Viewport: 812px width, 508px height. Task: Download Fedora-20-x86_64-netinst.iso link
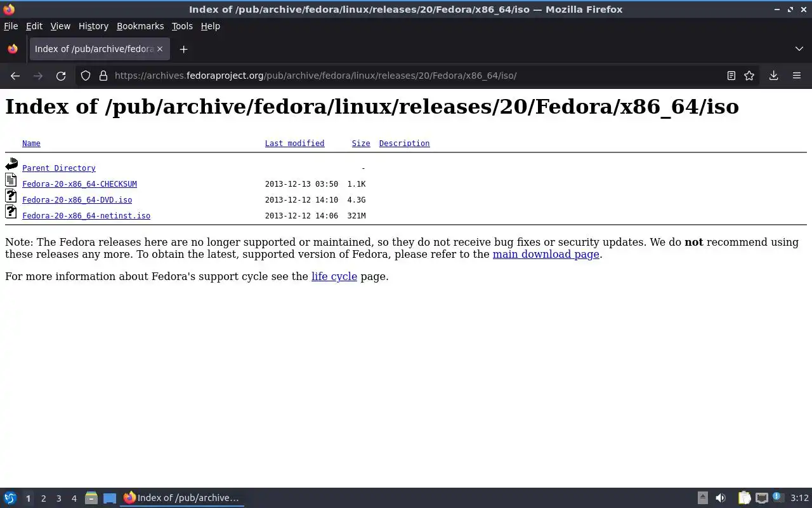pyautogui.click(x=86, y=216)
